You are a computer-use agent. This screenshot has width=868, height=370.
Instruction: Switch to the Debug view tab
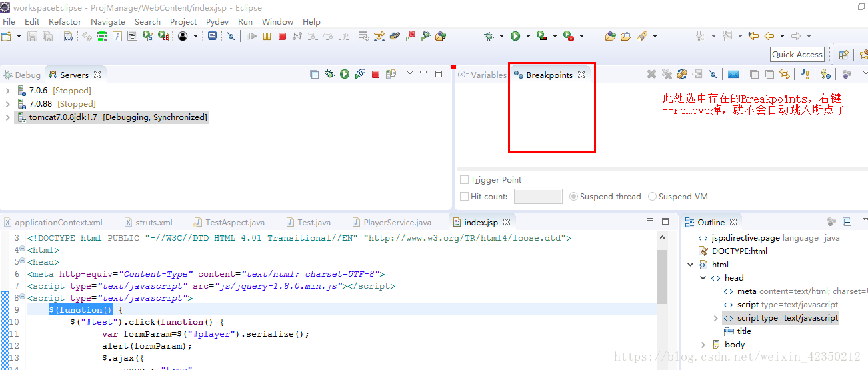(x=22, y=75)
